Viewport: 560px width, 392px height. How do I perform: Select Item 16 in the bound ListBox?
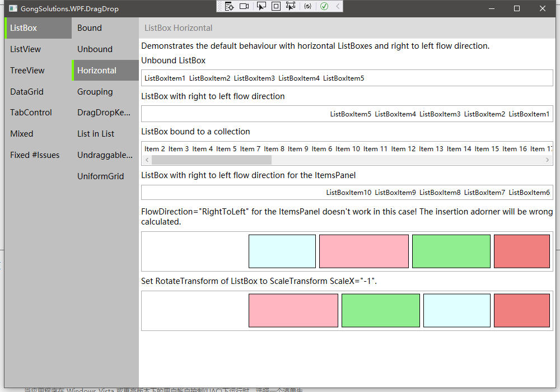pyautogui.click(x=515, y=149)
